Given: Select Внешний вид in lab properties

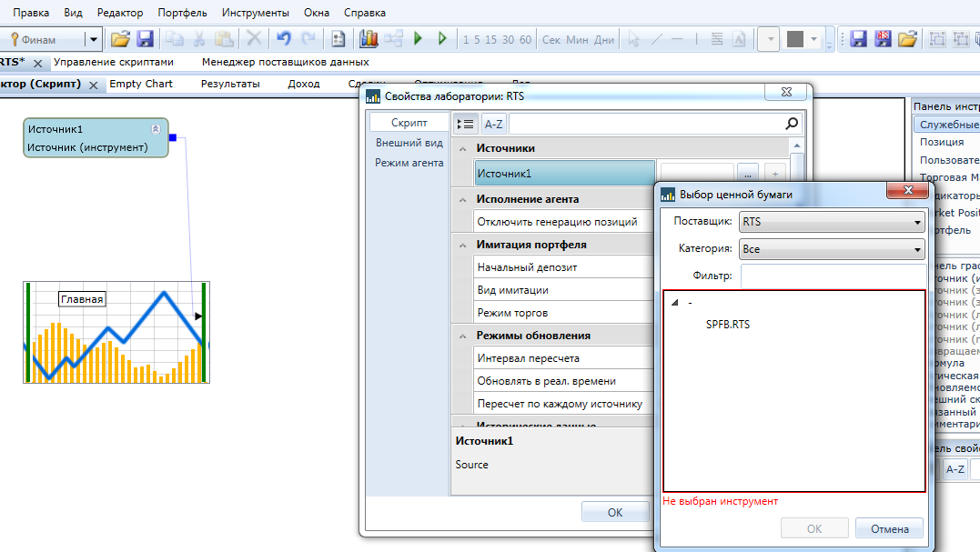Looking at the screenshot, I should click(x=409, y=143).
